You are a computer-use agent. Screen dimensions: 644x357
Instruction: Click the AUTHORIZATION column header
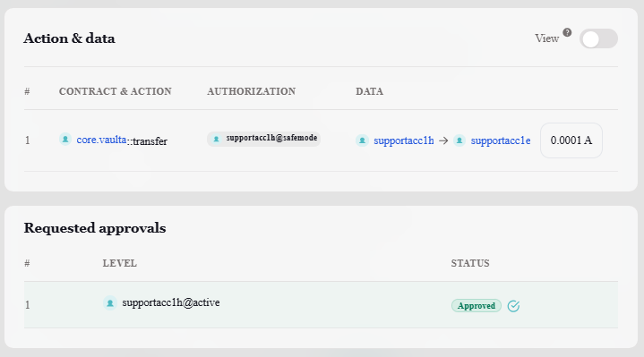(252, 91)
